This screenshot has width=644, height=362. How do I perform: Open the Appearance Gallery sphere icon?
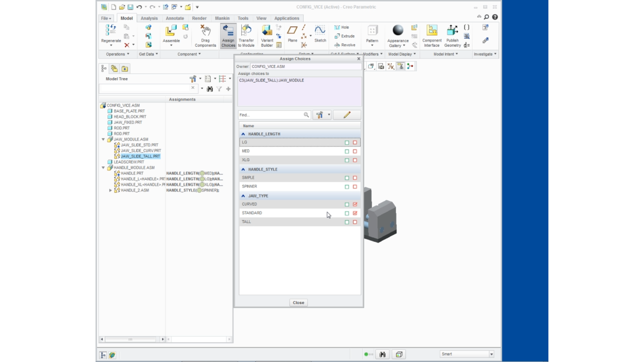tap(398, 30)
